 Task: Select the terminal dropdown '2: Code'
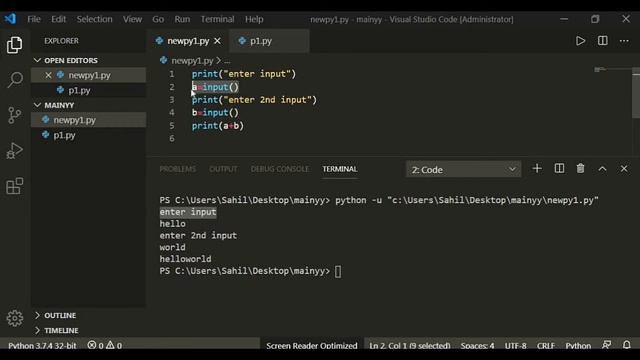[463, 169]
